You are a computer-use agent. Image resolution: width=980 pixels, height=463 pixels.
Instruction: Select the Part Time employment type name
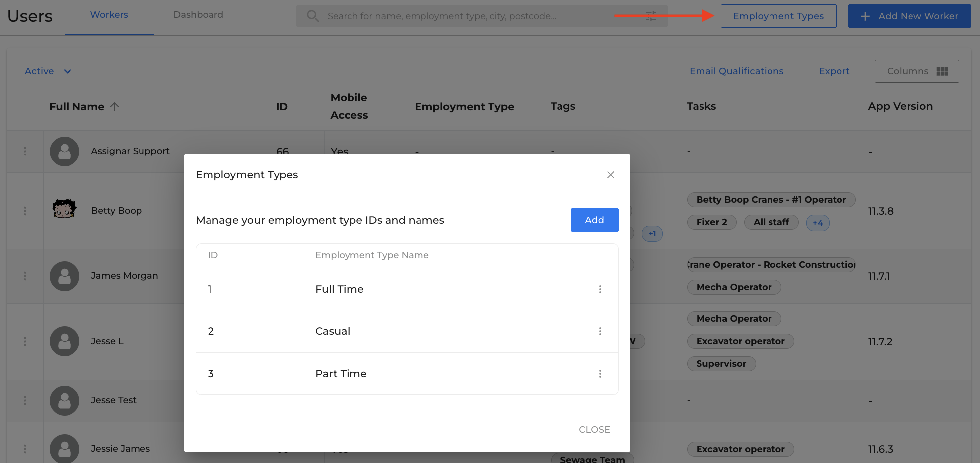pos(341,374)
